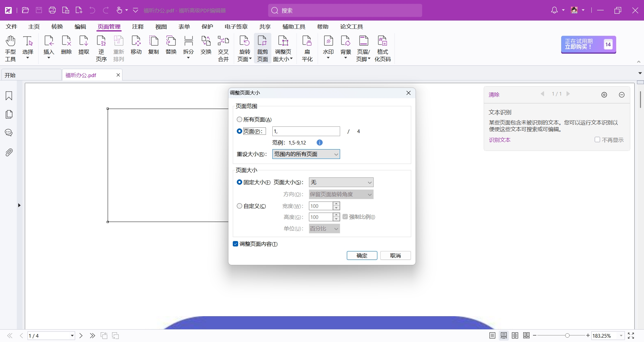Click the print icon in the title bar

(x=52, y=10)
